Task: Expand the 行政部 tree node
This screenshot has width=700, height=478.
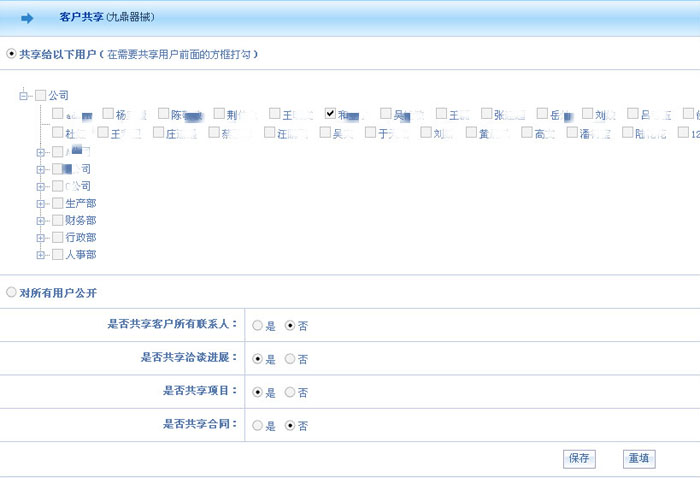Action: 41,238
